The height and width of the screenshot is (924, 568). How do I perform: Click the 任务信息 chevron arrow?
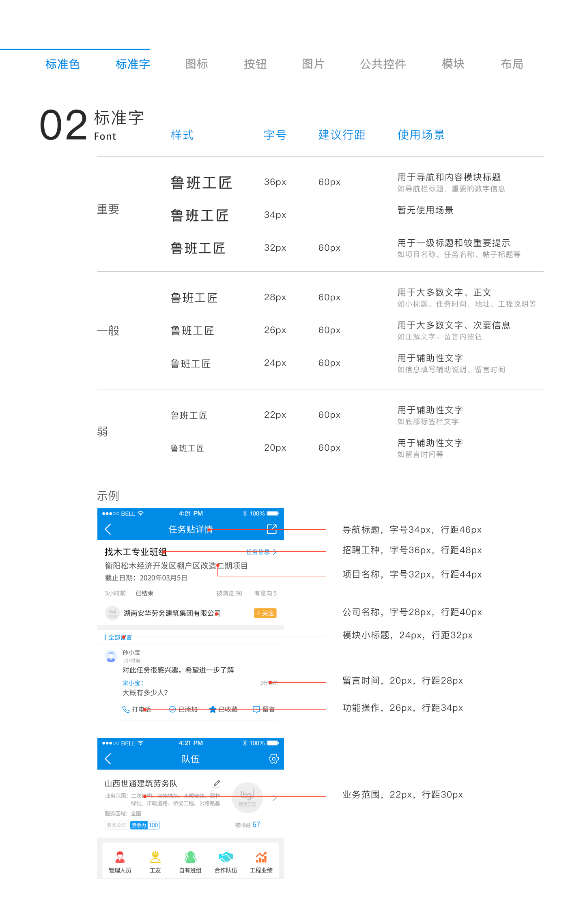275,552
